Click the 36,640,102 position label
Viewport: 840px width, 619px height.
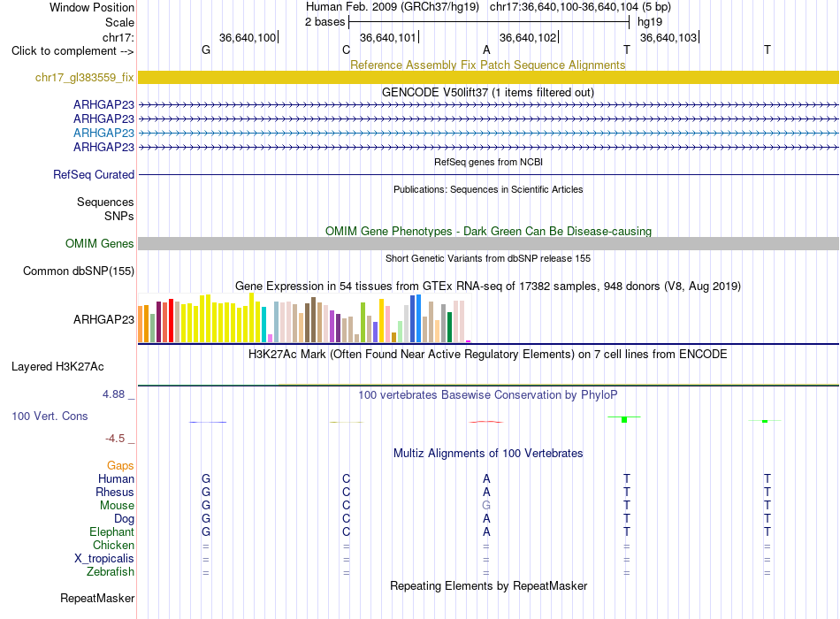(528, 37)
